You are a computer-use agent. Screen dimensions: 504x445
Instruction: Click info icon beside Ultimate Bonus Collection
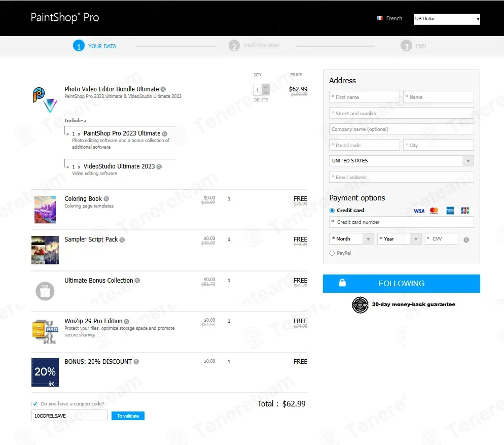tap(137, 281)
